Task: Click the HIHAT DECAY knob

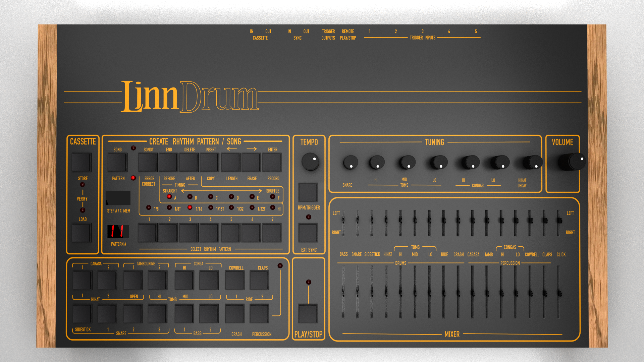Action: tap(533, 162)
